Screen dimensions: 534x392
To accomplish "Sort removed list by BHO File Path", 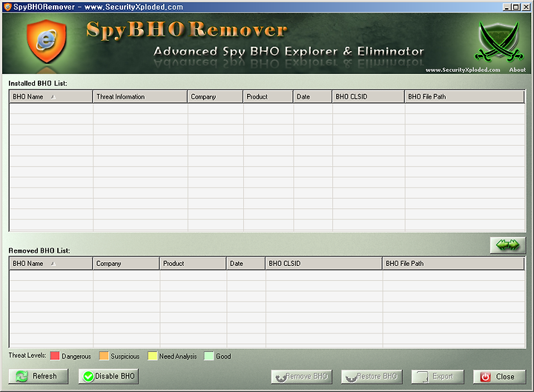I will pos(453,263).
